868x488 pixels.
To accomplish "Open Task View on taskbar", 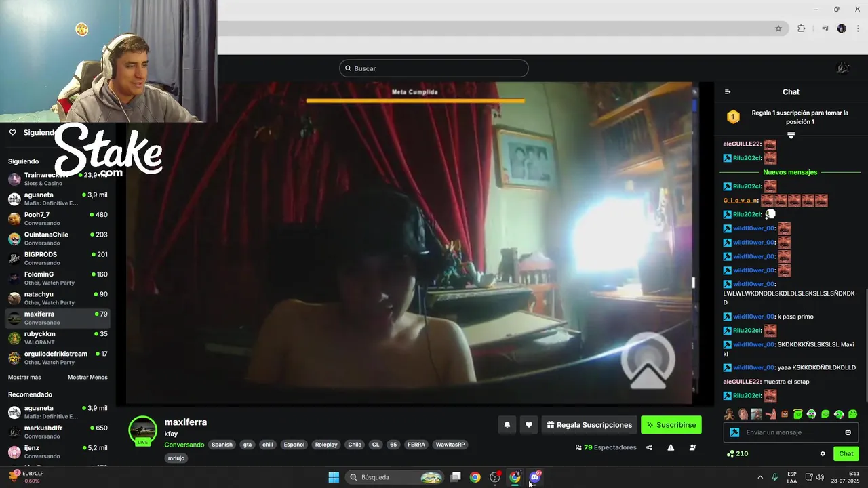I will pyautogui.click(x=456, y=477).
